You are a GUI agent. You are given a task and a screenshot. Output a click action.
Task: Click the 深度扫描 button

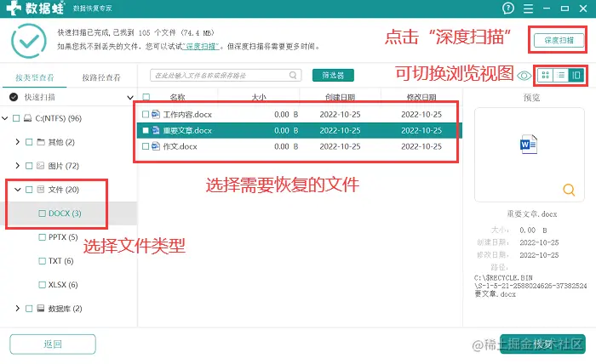tap(559, 40)
